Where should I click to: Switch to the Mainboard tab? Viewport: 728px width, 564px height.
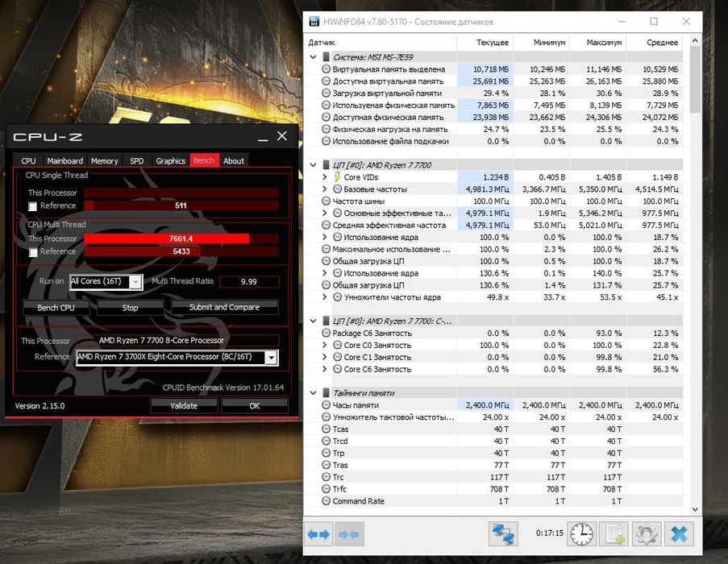(65, 160)
